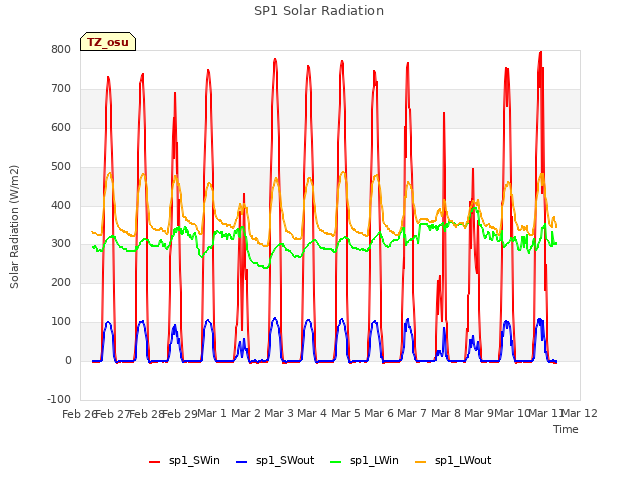Click the Feb 29 x-axis date label

[180, 414]
